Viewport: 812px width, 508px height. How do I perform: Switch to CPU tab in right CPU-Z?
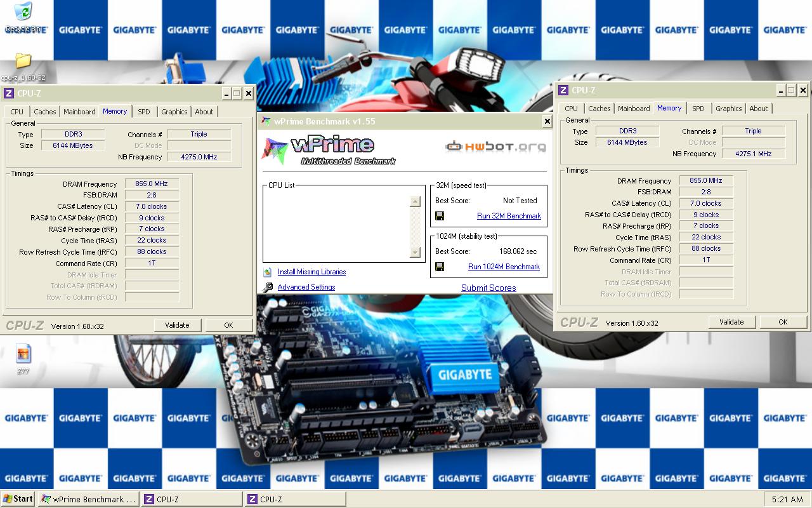tap(572, 109)
